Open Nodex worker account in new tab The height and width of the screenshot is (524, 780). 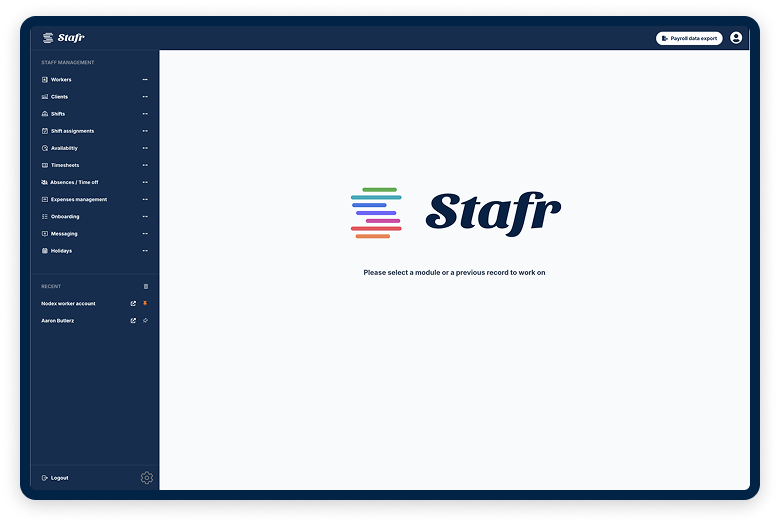[133, 303]
